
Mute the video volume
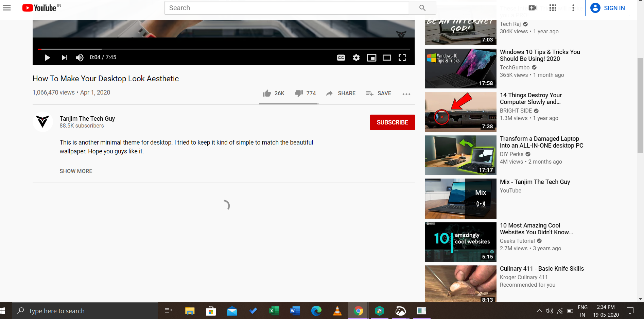click(x=80, y=57)
